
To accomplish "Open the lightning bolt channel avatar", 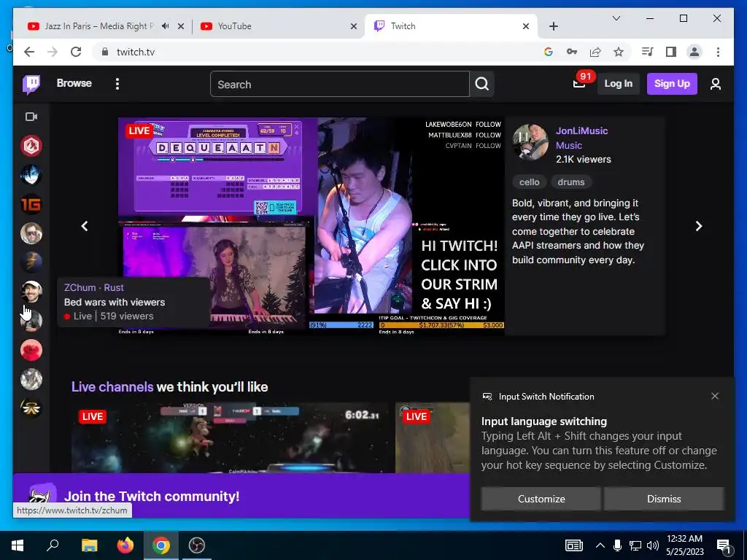I will click(31, 262).
